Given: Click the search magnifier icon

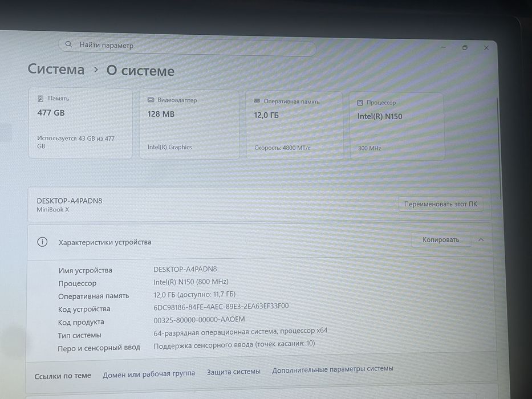Looking at the screenshot, I should tap(68, 44).
